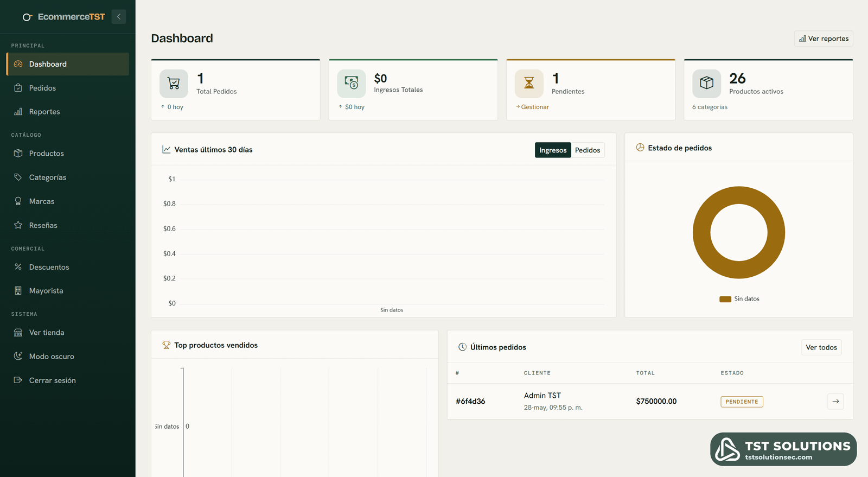Click the Pedidos clipboard icon
Screen dimensions: 868x477
click(x=18, y=88)
